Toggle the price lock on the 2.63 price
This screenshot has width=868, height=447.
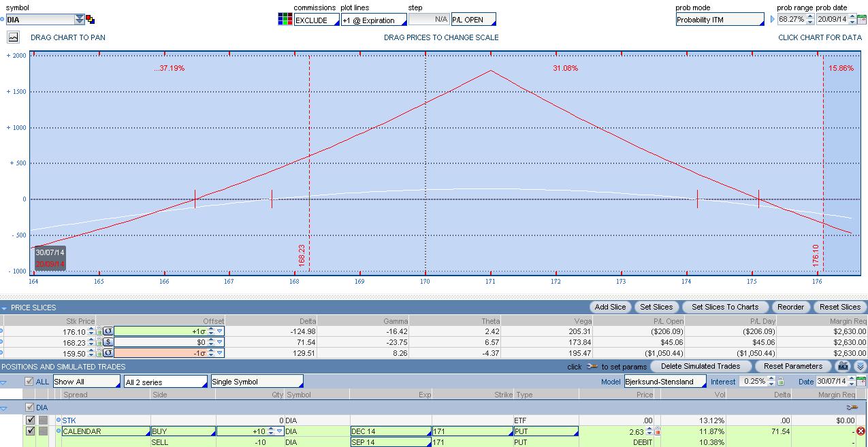[x=658, y=431]
